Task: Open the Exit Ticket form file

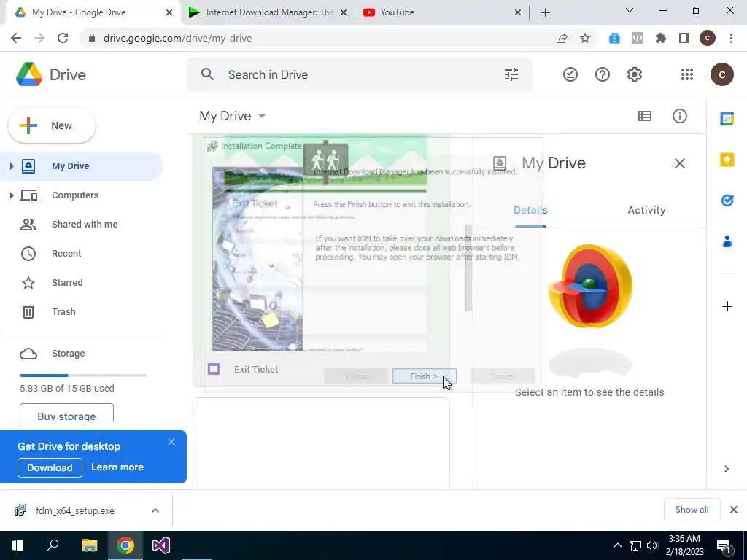Action: [x=256, y=369]
